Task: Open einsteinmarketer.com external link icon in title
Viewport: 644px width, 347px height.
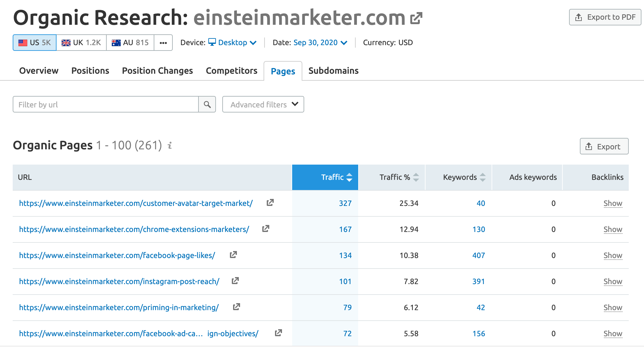Action: coord(416,18)
